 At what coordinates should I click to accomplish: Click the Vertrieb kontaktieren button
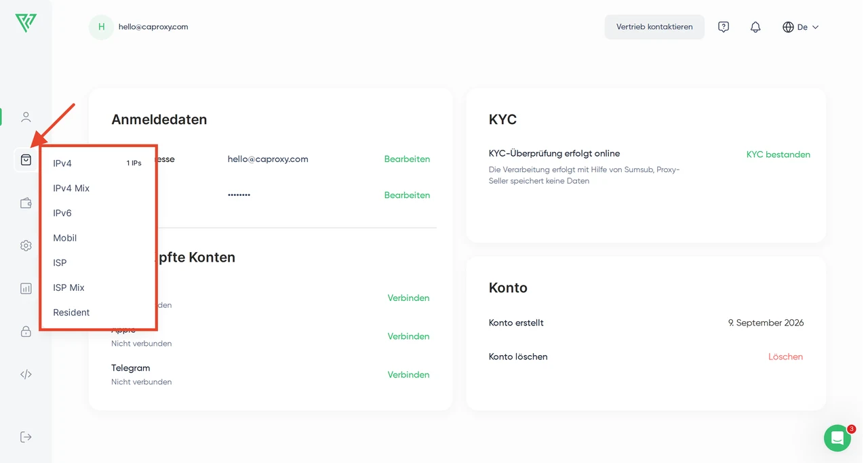[654, 27]
